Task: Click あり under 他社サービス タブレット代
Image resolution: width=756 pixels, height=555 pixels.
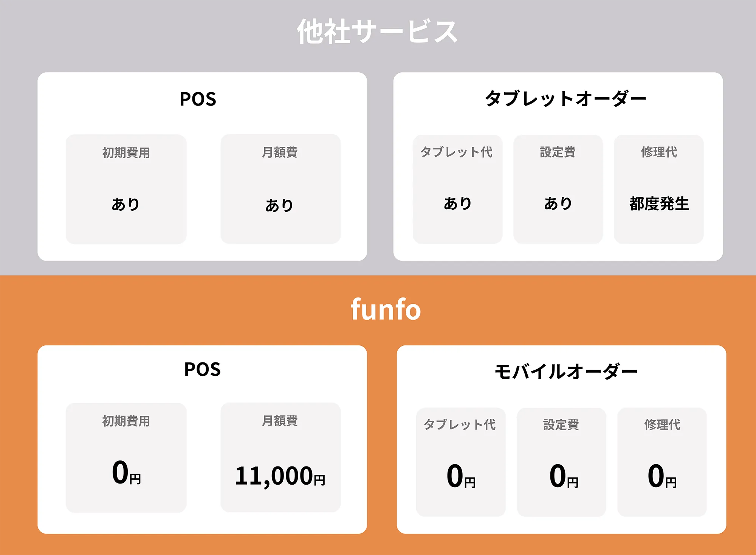Action: [x=458, y=204]
